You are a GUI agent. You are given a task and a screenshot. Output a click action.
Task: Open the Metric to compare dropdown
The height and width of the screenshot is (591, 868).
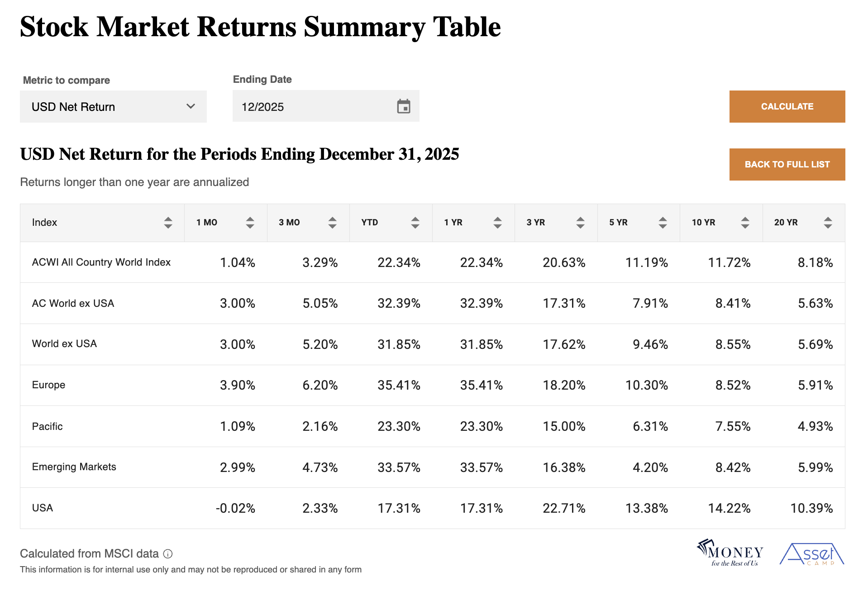pyautogui.click(x=113, y=107)
